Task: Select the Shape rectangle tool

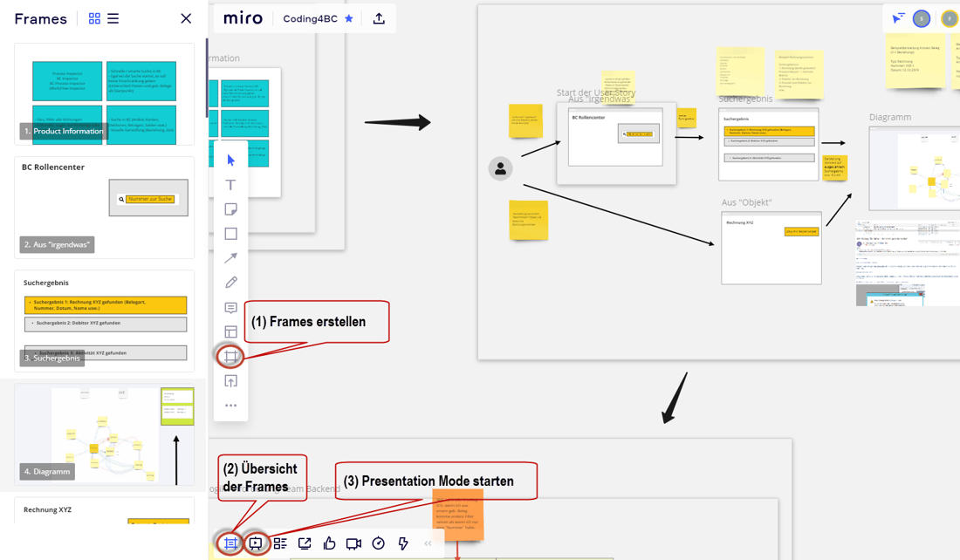Action: tap(230, 234)
